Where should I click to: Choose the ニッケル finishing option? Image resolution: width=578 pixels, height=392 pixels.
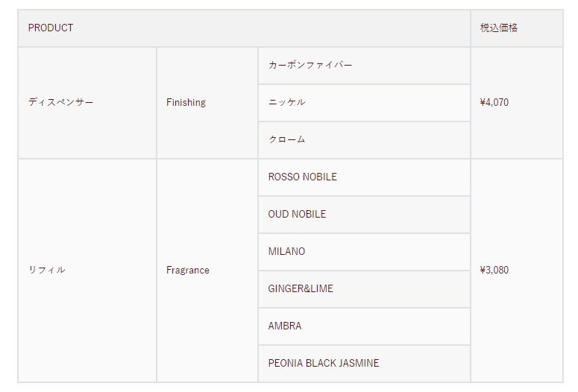(287, 103)
